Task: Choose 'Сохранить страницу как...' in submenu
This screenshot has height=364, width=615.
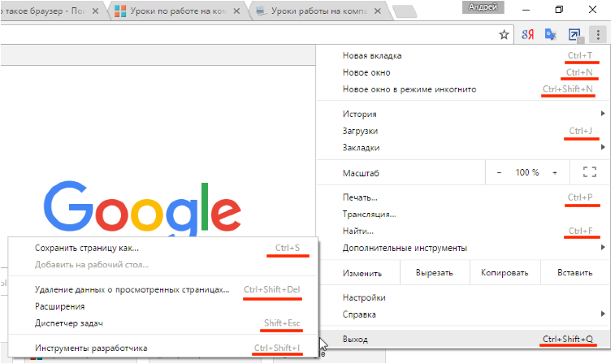Action: click(162, 249)
